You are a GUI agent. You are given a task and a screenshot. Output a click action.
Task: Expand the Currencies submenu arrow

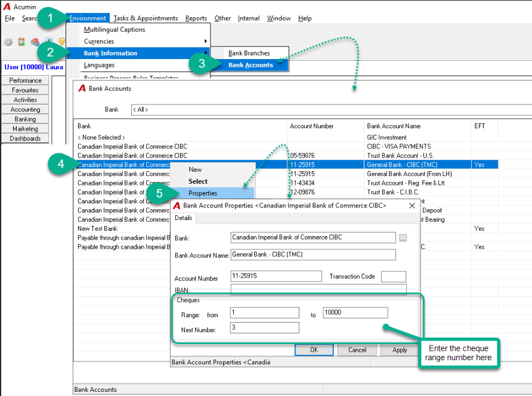[206, 41]
